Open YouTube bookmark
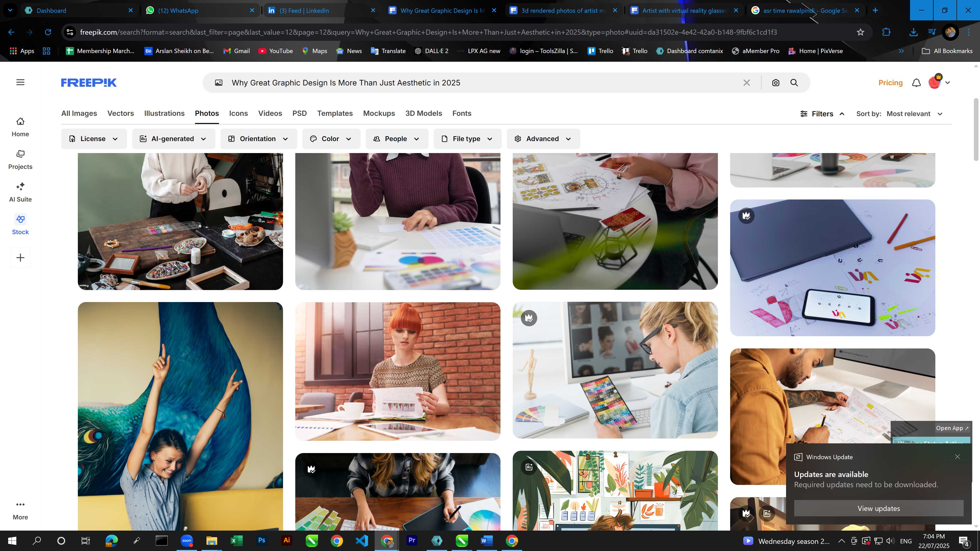Image resolution: width=980 pixels, height=551 pixels. click(x=275, y=51)
